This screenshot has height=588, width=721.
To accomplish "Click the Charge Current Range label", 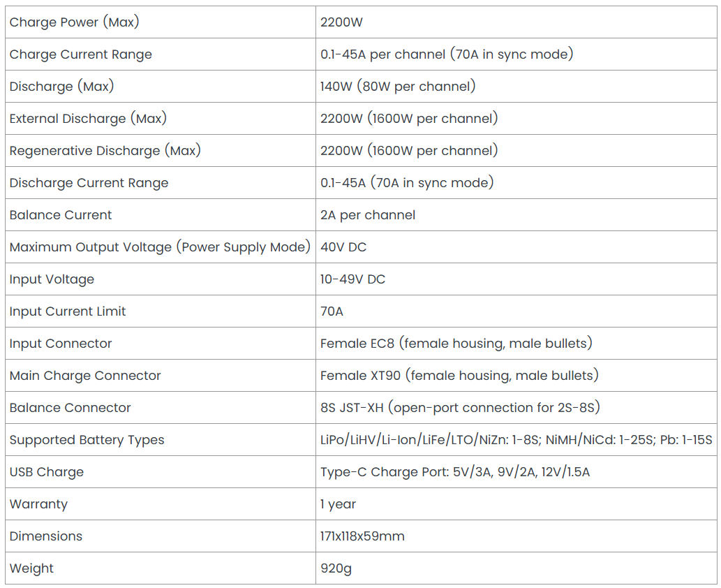I will click(80, 54).
